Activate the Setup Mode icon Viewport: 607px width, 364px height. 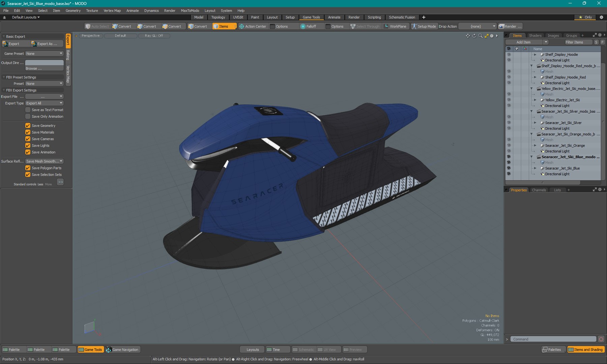(414, 26)
